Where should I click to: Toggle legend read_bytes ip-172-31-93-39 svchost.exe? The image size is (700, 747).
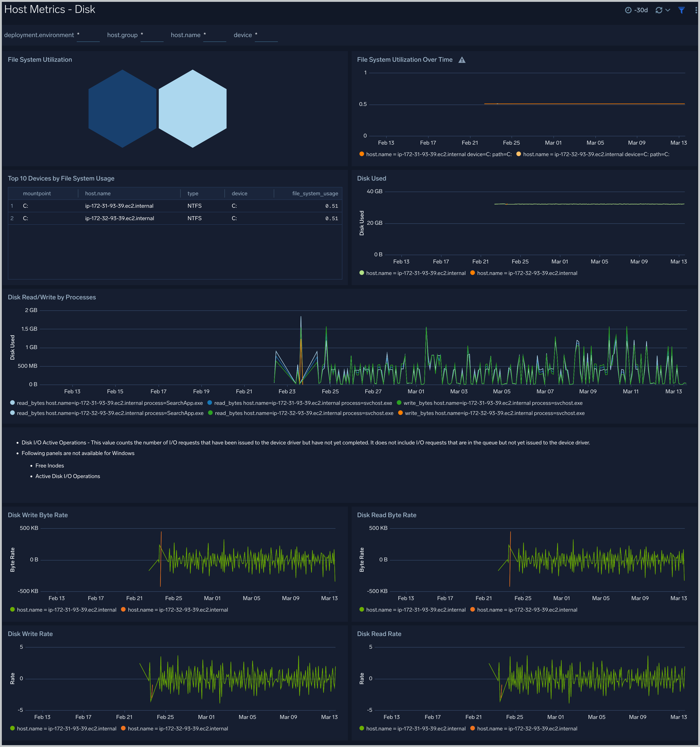click(300, 403)
